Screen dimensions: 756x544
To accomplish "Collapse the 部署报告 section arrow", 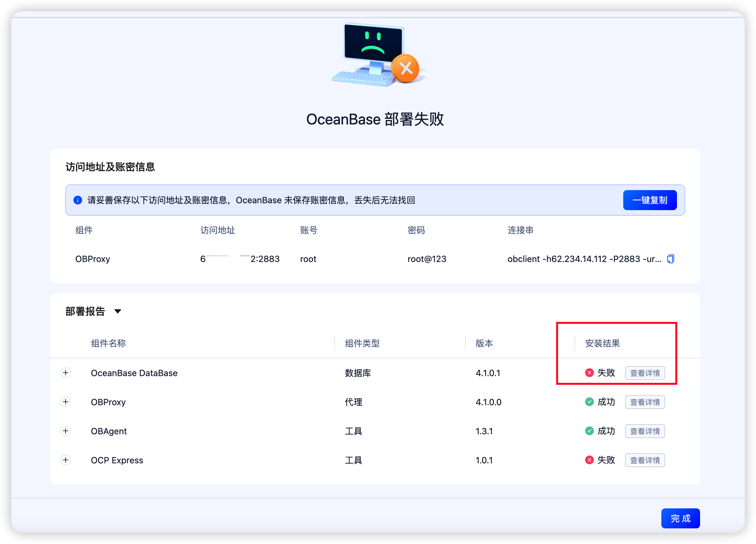I will [118, 311].
